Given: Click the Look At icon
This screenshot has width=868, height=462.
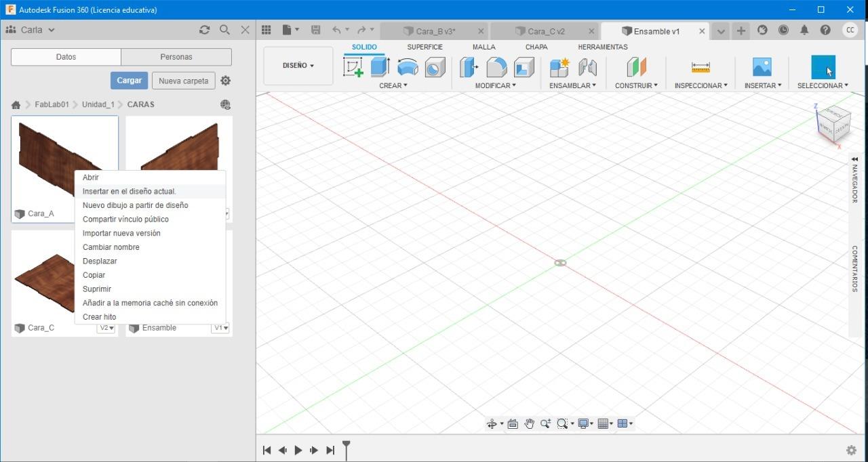Looking at the screenshot, I should (x=513, y=424).
